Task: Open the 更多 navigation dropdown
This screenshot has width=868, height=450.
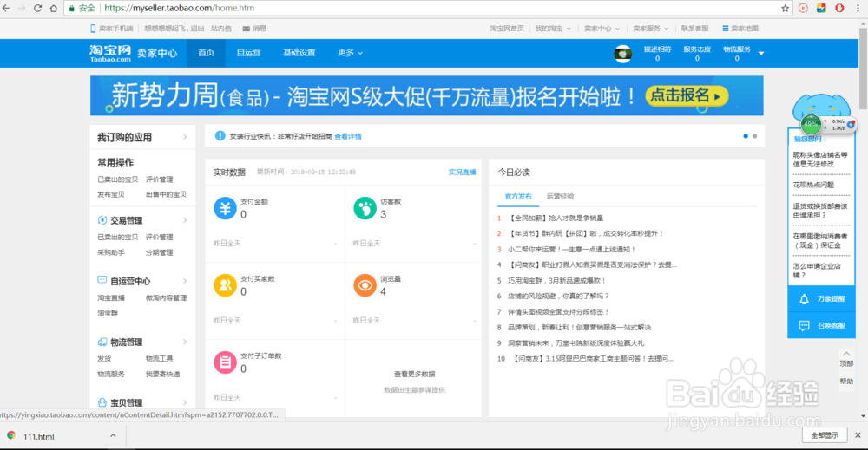Action: point(350,53)
